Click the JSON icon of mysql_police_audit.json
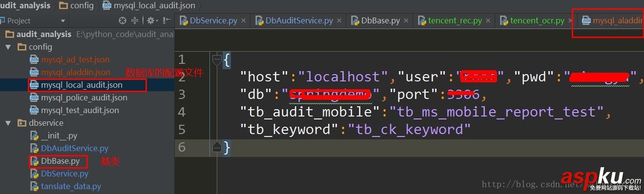The width and height of the screenshot is (644, 194). (34, 98)
